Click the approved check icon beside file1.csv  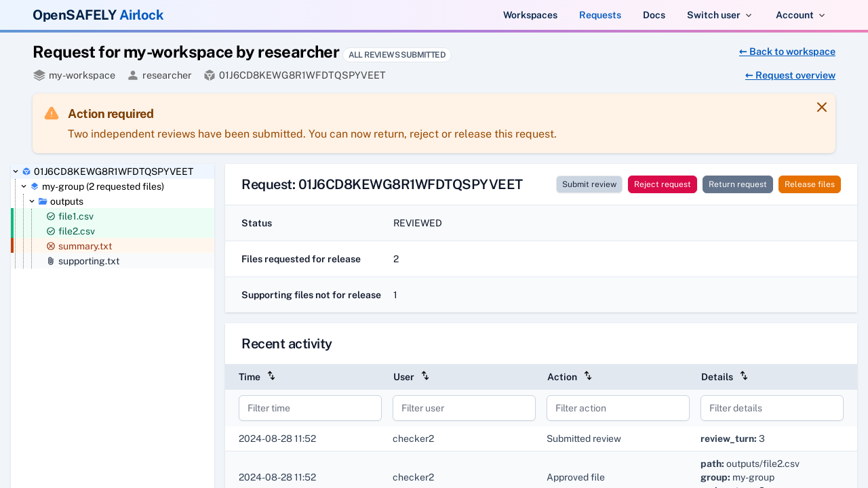tap(51, 216)
